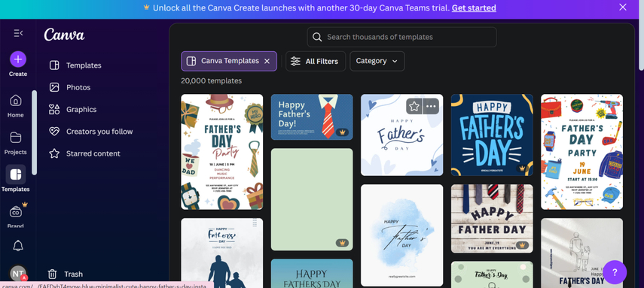Select Templates icon in left rail
The width and height of the screenshot is (644, 288).
[x=16, y=174]
